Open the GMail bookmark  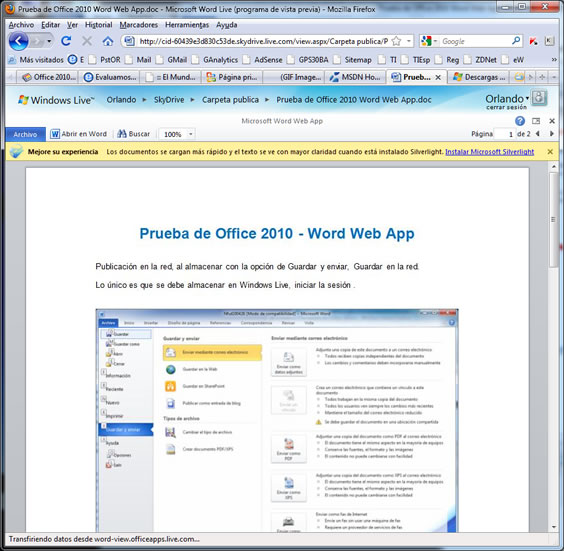(172, 60)
